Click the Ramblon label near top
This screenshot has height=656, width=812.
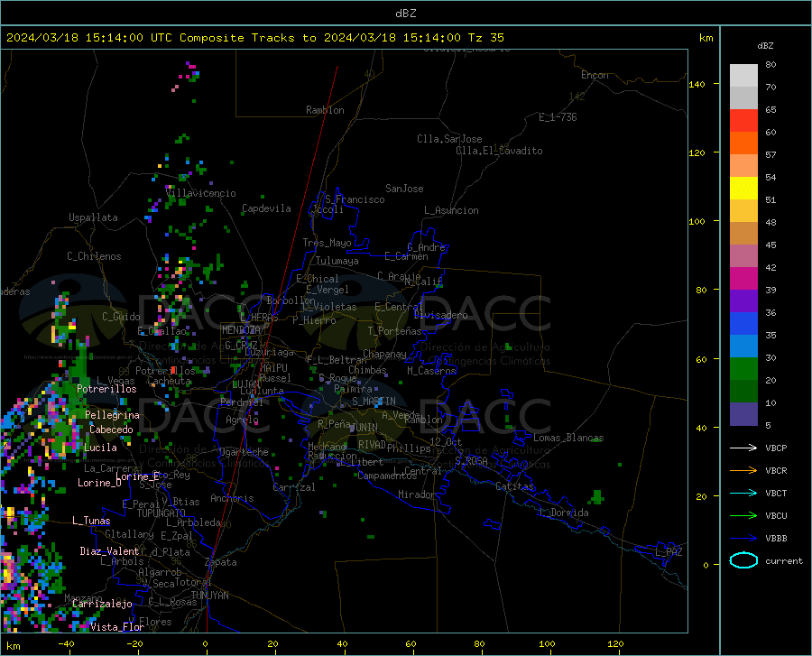click(325, 110)
